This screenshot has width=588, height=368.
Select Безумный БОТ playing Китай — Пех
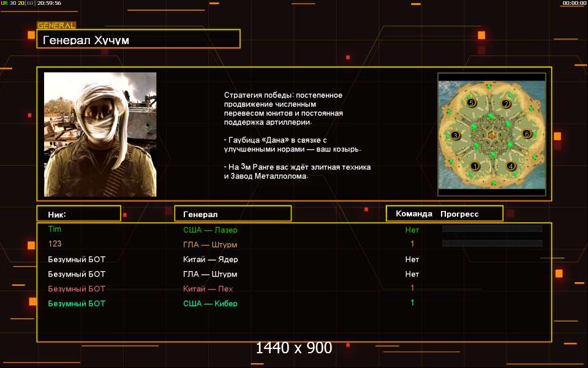tap(77, 289)
